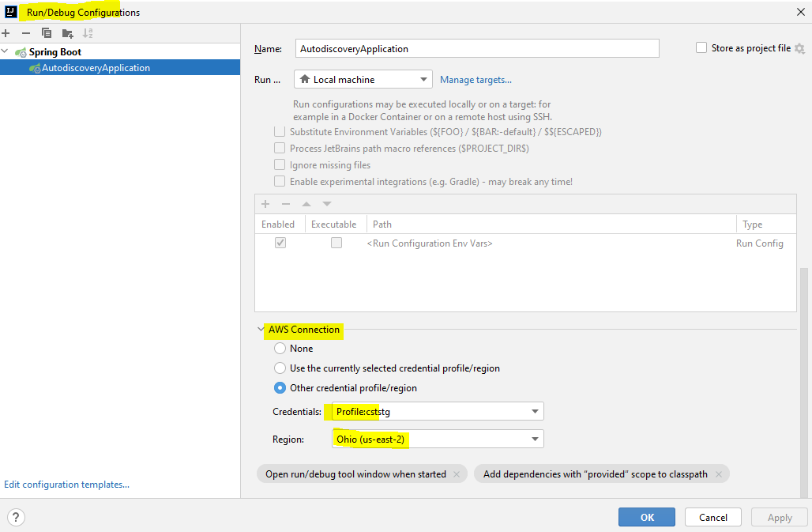Confirm with the OK button

pyautogui.click(x=647, y=517)
